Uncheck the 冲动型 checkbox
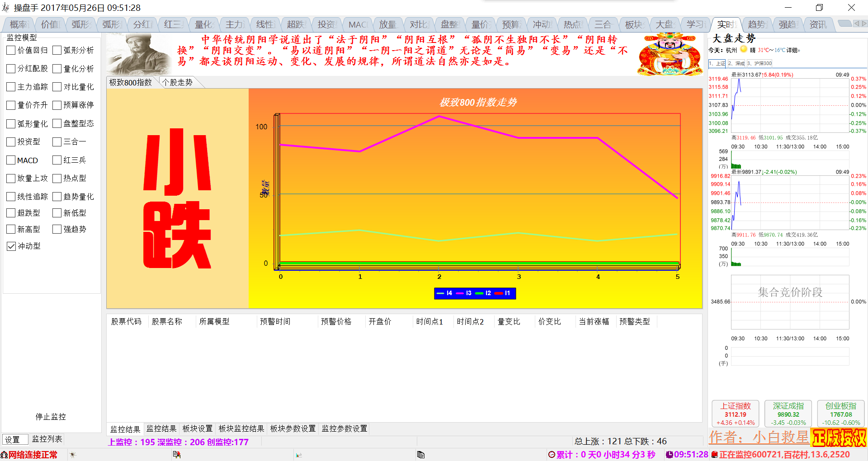Screen dimensions: 868x461 (11, 246)
